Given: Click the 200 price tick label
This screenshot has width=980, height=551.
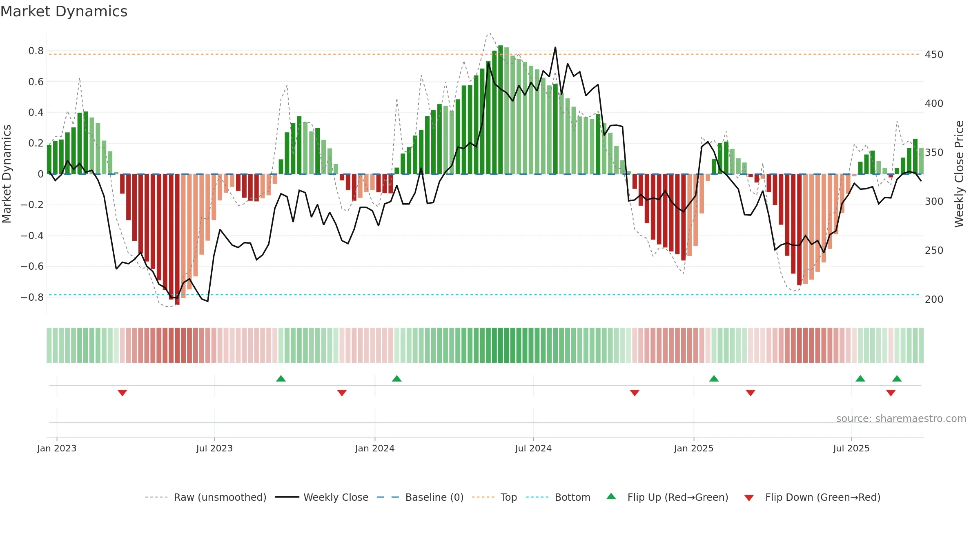Looking at the screenshot, I should point(934,300).
